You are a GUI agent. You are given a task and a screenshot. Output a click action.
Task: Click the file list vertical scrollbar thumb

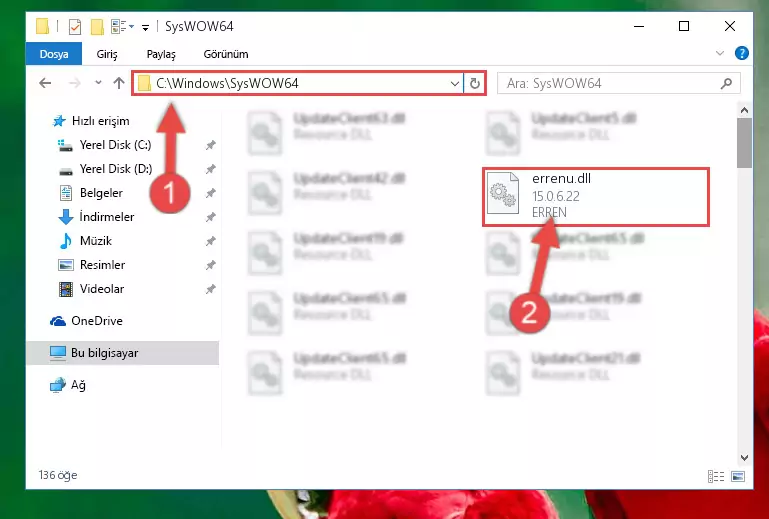pos(744,143)
